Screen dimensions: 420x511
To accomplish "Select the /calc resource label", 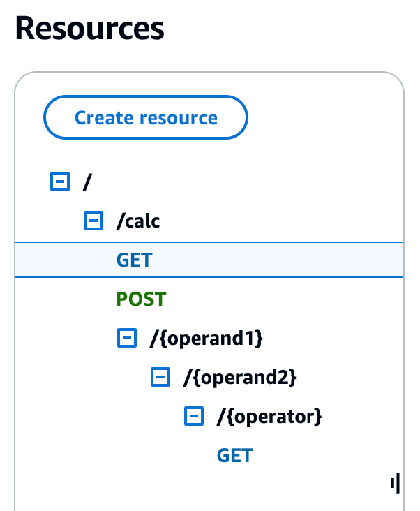I will (139, 221).
